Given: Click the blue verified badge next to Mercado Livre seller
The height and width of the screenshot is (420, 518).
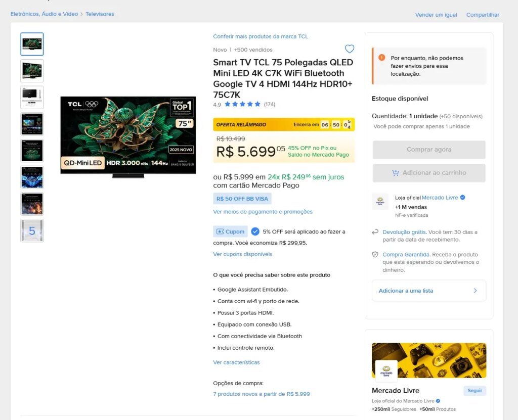Looking at the screenshot, I should click(x=462, y=198).
